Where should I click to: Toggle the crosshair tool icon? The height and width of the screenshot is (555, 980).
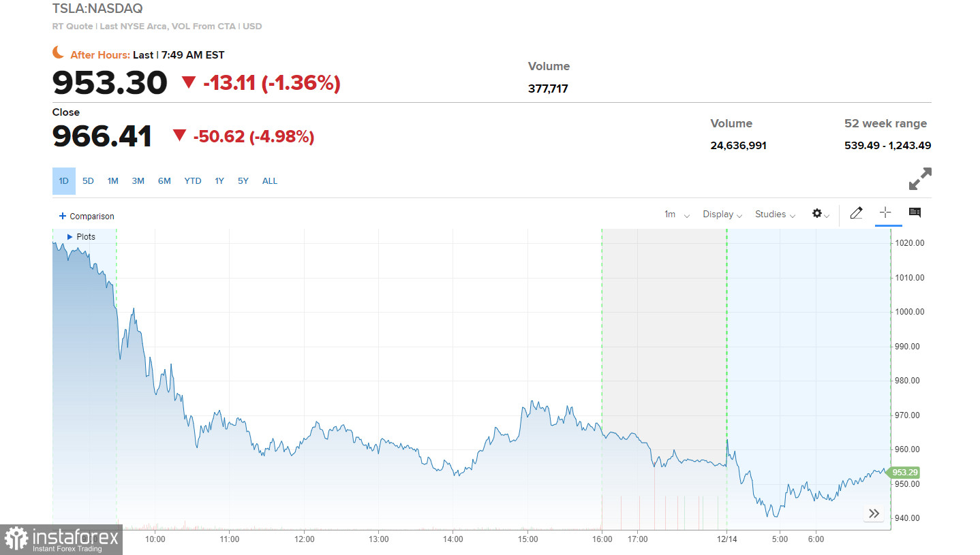(885, 212)
